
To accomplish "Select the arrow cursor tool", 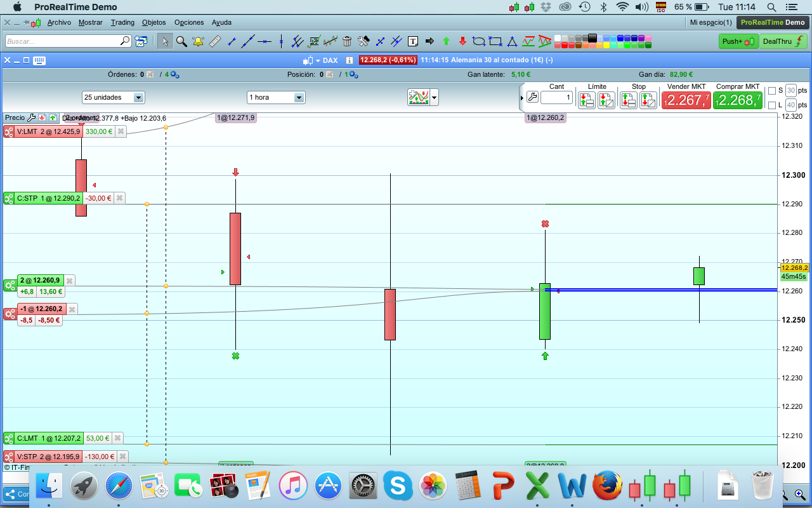I will 165,41.
